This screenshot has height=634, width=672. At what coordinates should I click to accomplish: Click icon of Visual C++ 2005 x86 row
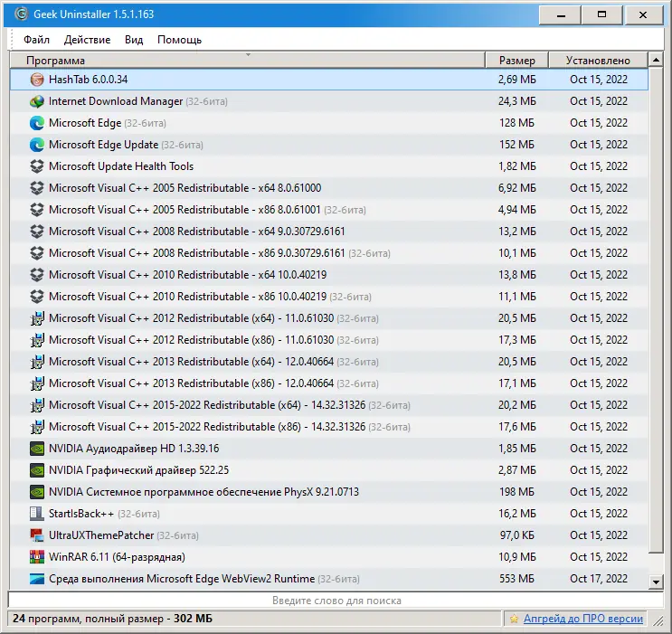click(37, 210)
